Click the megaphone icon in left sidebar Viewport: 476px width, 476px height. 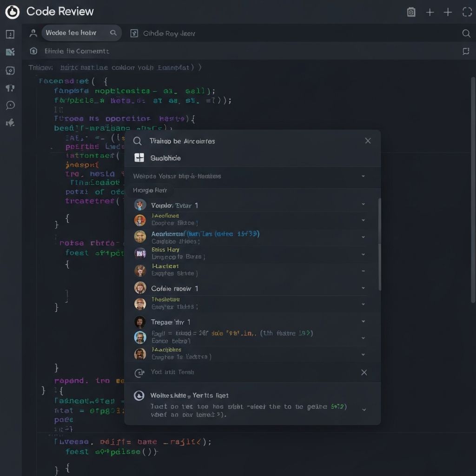[10, 88]
